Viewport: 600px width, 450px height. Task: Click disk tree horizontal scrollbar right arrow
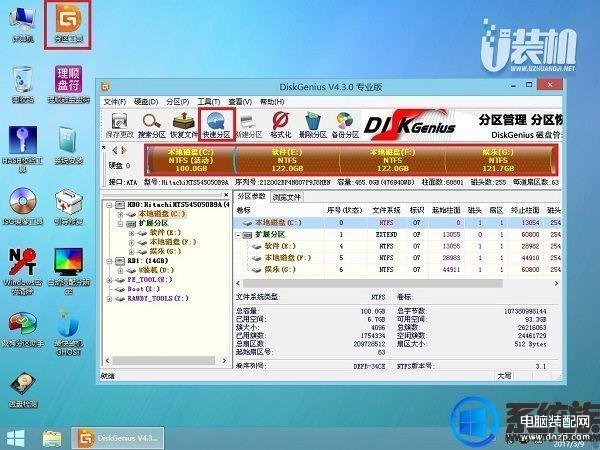coord(224,360)
